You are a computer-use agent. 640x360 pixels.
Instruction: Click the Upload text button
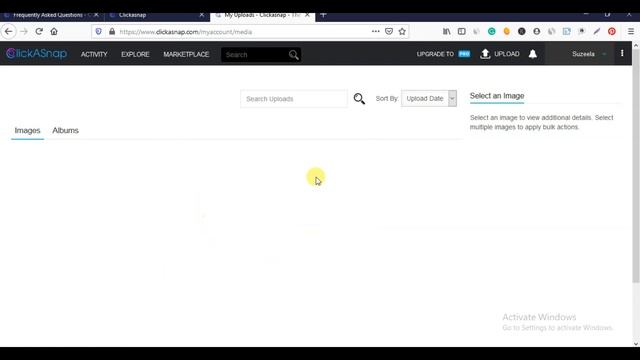click(x=507, y=54)
